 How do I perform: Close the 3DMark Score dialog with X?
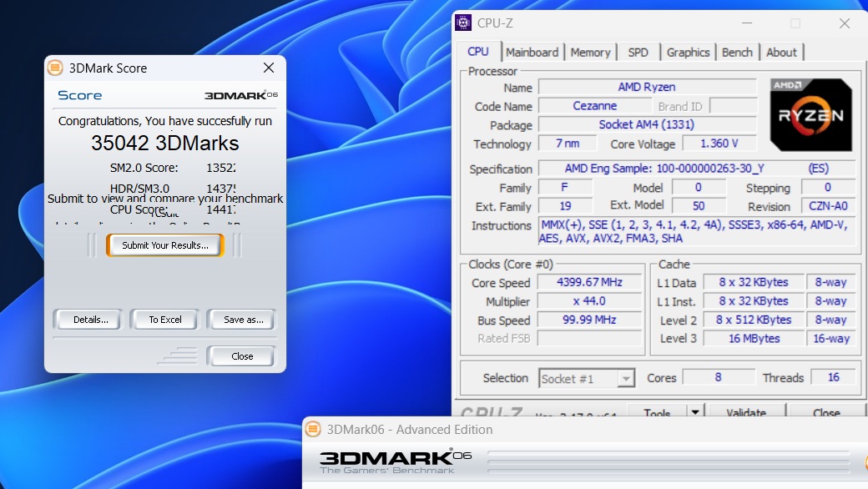[269, 68]
